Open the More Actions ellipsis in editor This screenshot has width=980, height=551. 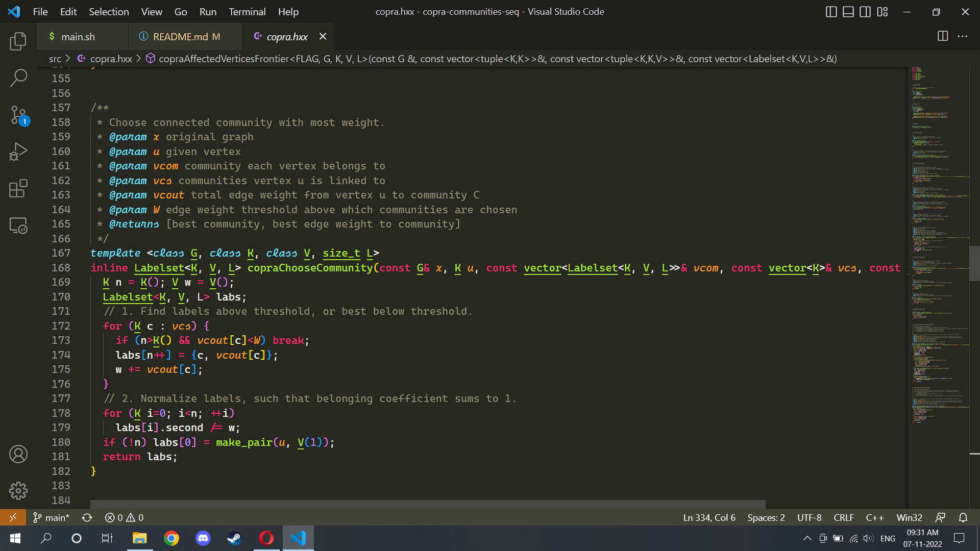point(962,36)
